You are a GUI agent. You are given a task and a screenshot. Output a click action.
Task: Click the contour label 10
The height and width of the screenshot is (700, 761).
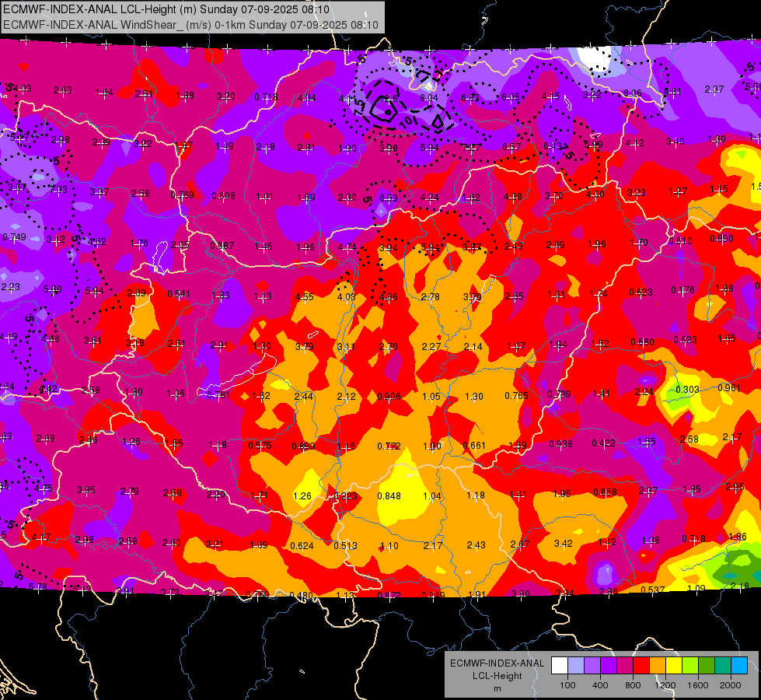(x=407, y=121)
